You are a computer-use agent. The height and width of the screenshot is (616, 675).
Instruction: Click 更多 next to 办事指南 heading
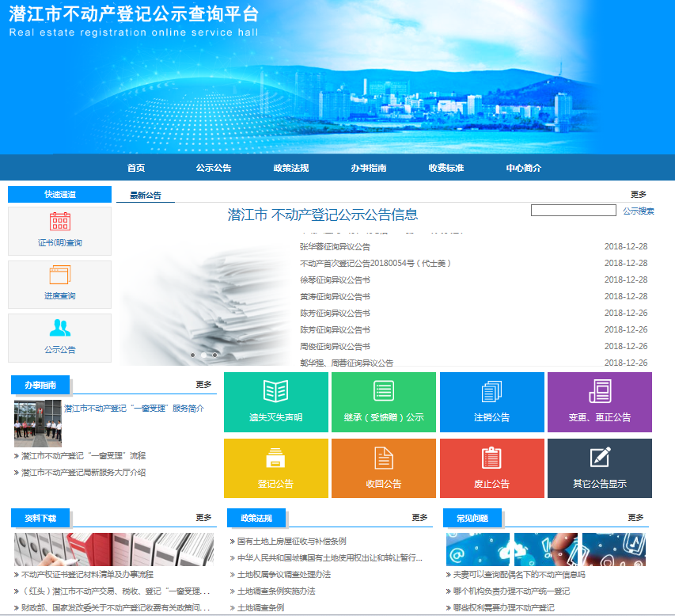203,385
